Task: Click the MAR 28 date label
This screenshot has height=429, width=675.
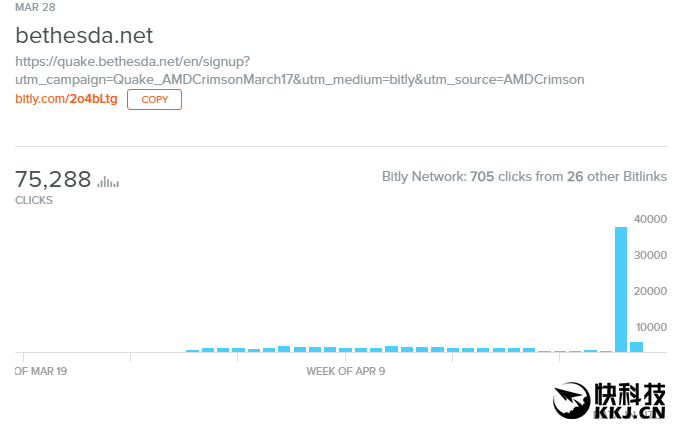Action: pyautogui.click(x=35, y=7)
